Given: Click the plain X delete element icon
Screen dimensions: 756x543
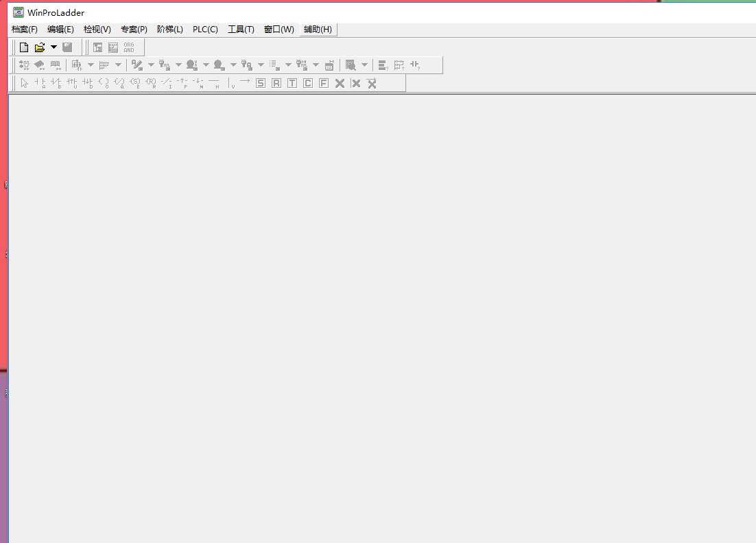Looking at the screenshot, I should click(340, 83).
